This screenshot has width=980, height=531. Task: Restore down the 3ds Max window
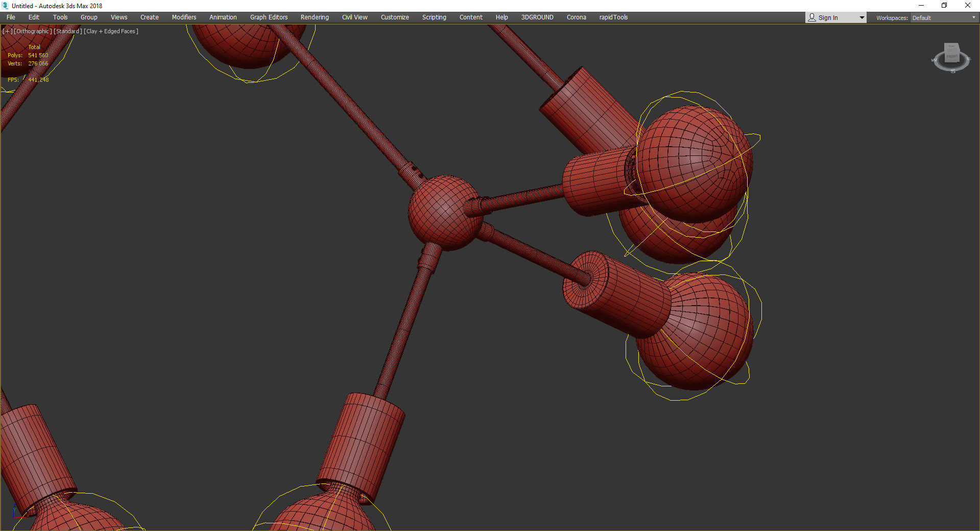(944, 6)
